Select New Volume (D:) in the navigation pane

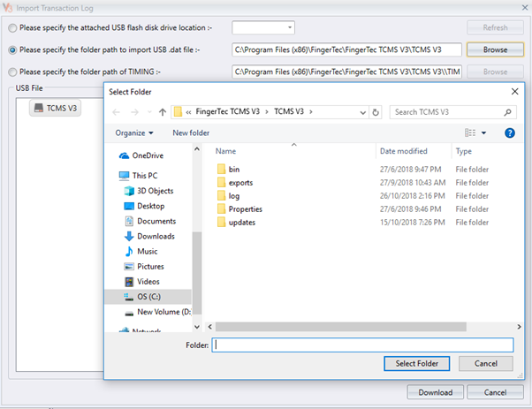click(x=158, y=312)
